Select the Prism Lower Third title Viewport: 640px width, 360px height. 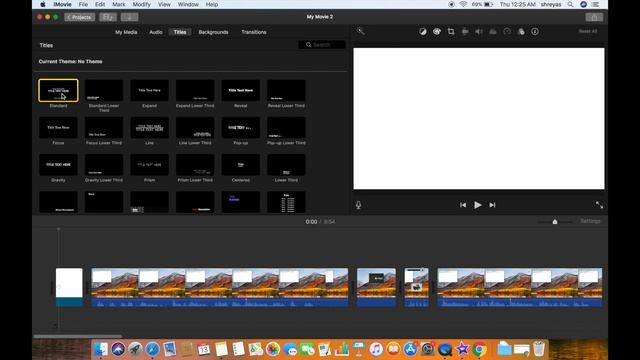pyautogui.click(x=195, y=164)
